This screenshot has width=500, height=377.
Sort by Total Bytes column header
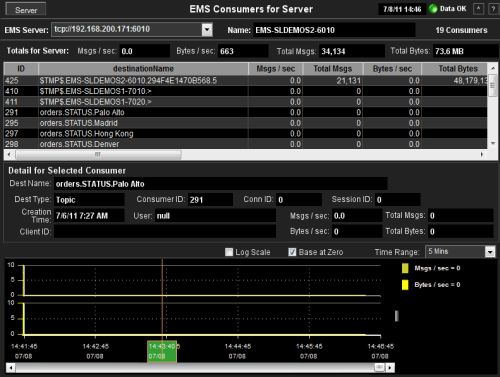(455, 69)
